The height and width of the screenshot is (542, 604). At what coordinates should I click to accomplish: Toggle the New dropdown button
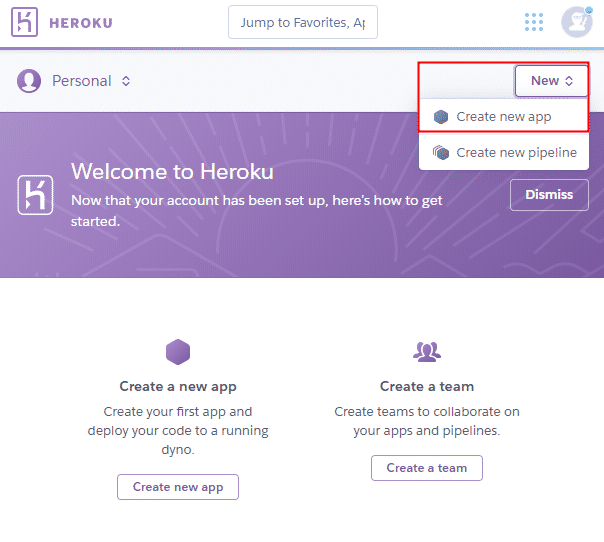click(552, 81)
